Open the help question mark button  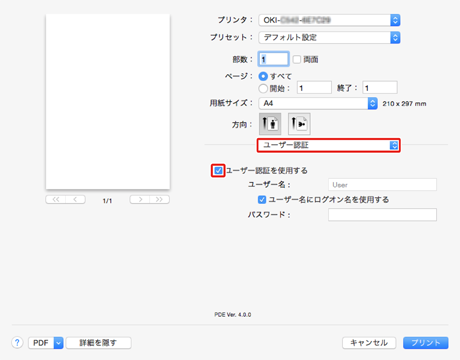(x=17, y=342)
